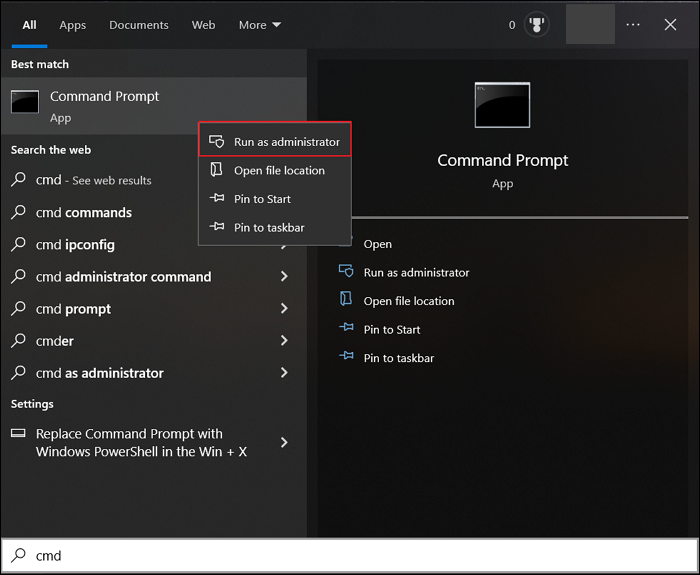The height and width of the screenshot is (575, 700).
Task: Click the pin icon next to Pin to Start in context menu
Action: (216, 199)
